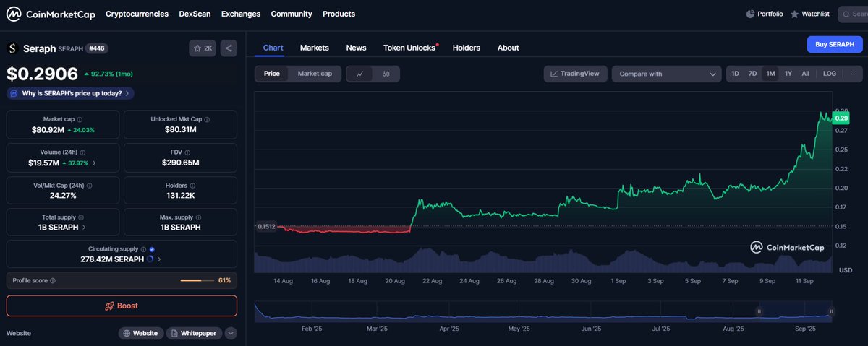
Task: Open Watchlist in the header
Action: 809,14
